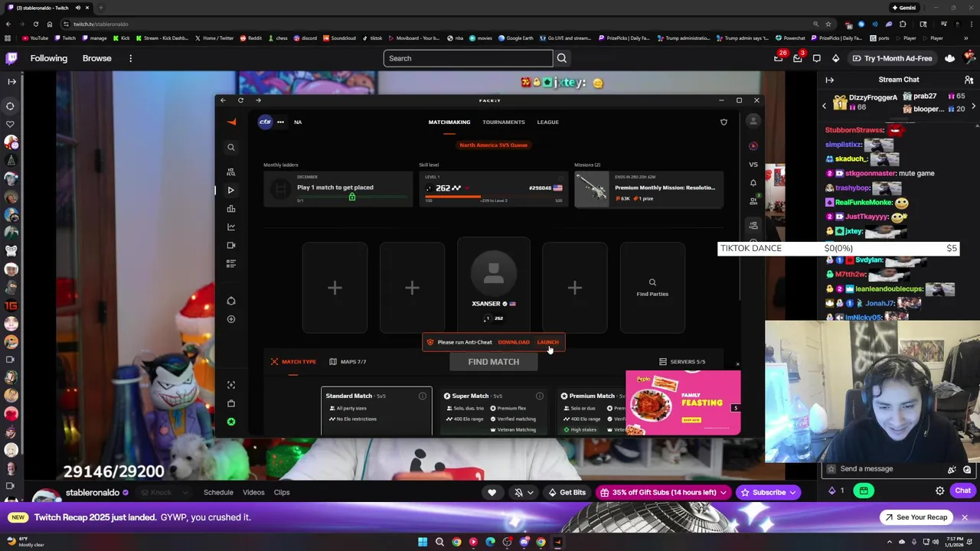980x551 pixels.
Task: Open the Twitch home logo
Action: click(x=11, y=58)
